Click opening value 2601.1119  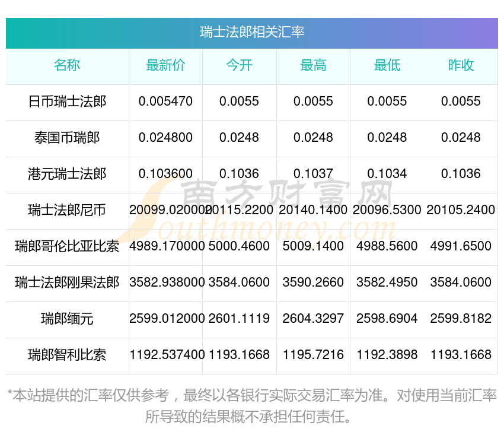pyautogui.click(x=239, y=319)
